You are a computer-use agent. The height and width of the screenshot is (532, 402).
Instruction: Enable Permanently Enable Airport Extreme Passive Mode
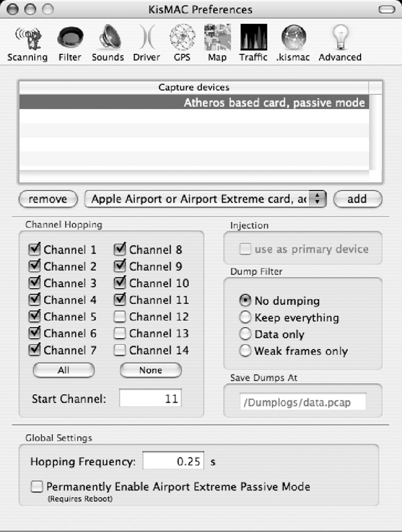click(x=37, y=487)
